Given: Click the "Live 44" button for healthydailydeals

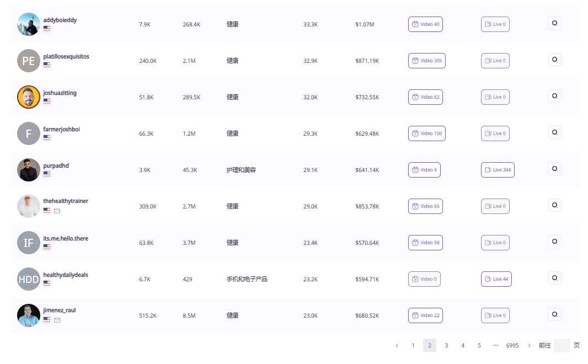Looking at the screenshot, I should 496,279.
